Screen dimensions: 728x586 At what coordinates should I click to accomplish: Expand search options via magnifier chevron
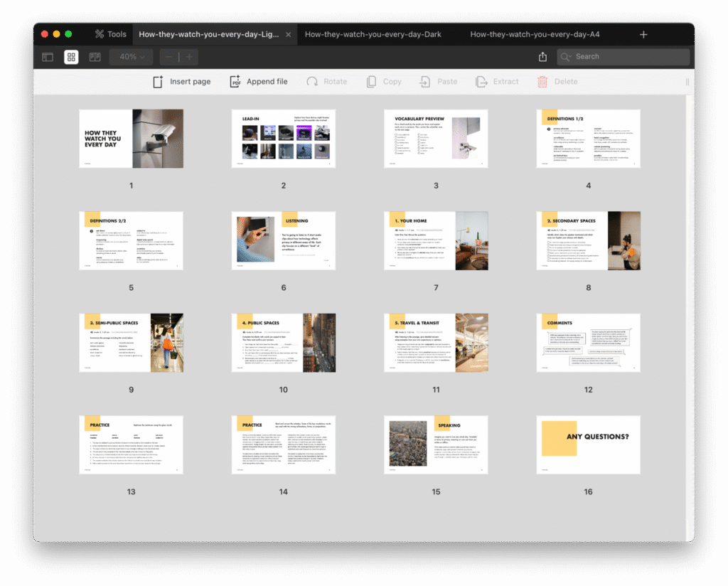click(567, 57)
